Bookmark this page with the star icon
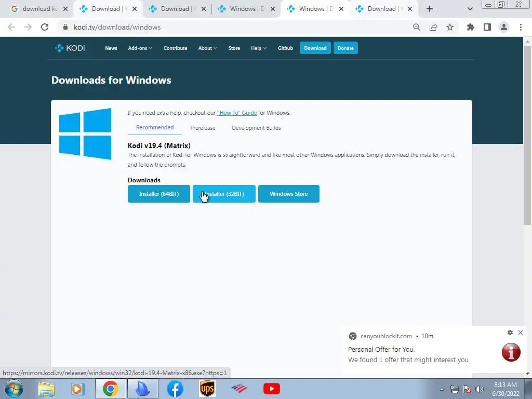This screenshot has height=399, width=532. 450,27
